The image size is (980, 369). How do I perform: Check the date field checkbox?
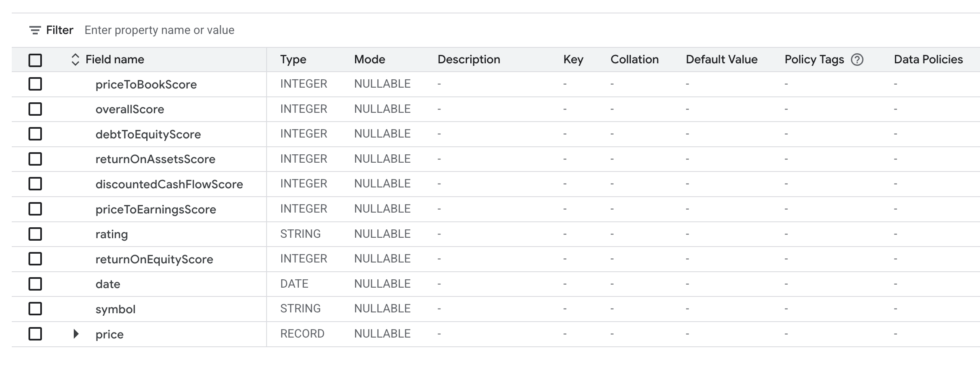point(35,284)
